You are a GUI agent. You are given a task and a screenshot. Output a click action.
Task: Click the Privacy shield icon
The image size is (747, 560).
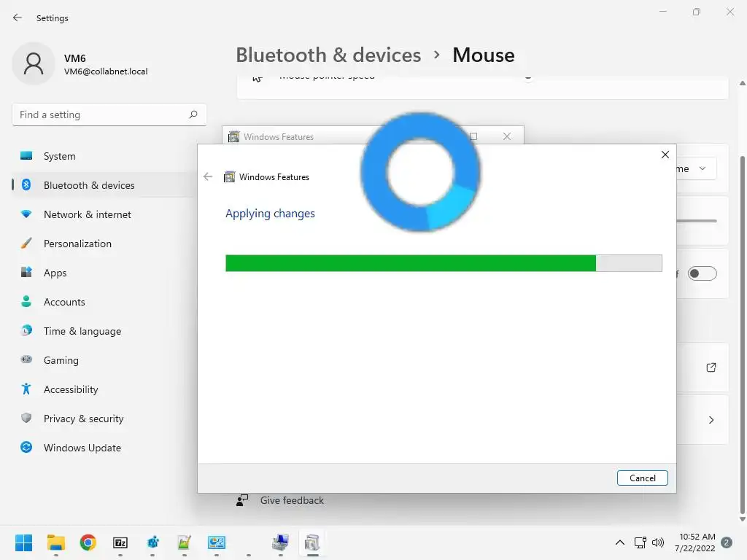click(26, 418)
